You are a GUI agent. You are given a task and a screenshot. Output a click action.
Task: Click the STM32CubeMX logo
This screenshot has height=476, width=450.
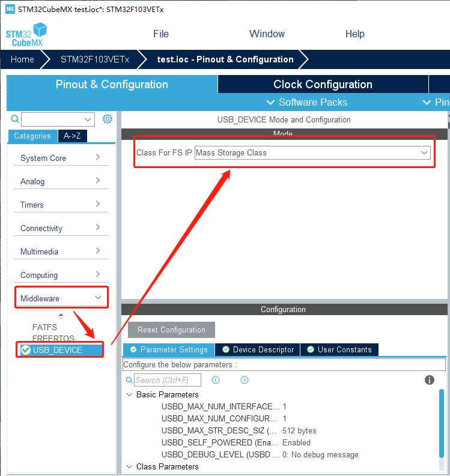point(26,35)
